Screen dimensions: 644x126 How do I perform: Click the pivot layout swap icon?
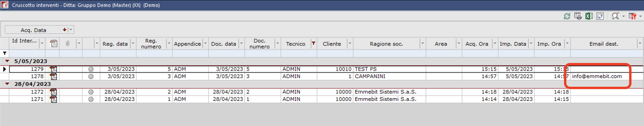[600, 16]
